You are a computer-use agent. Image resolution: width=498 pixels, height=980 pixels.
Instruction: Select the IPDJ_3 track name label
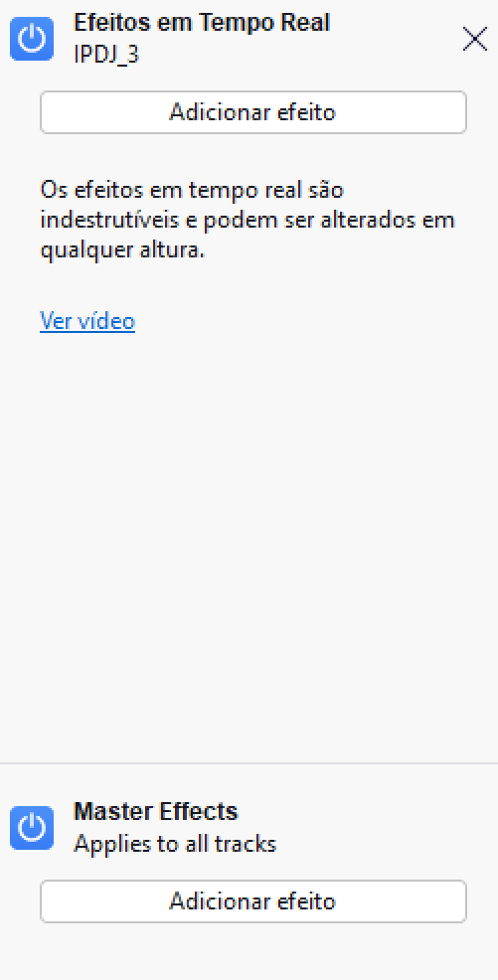106,55
